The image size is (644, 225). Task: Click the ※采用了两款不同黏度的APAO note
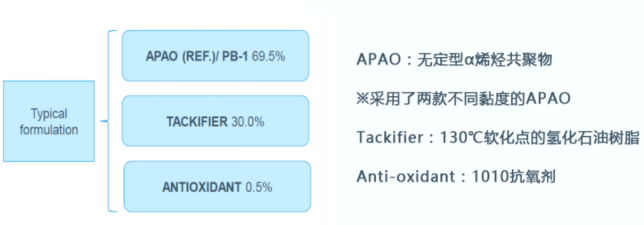point(463,98)
